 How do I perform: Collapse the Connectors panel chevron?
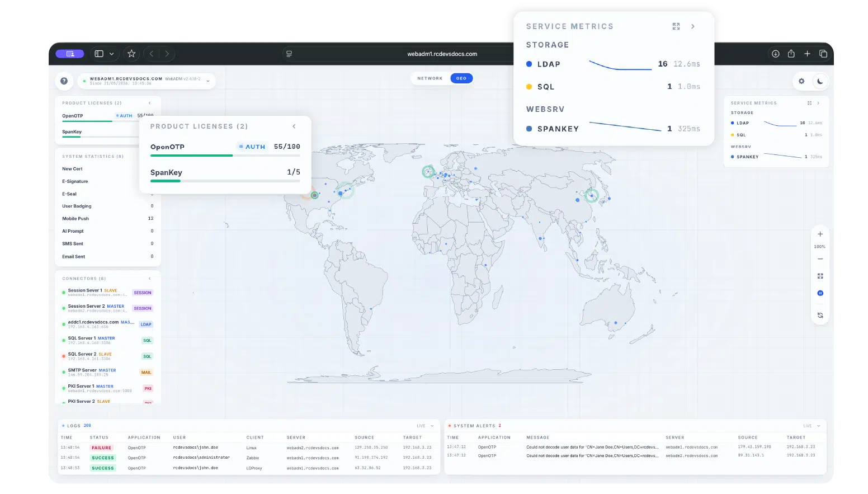click(149, 279)
